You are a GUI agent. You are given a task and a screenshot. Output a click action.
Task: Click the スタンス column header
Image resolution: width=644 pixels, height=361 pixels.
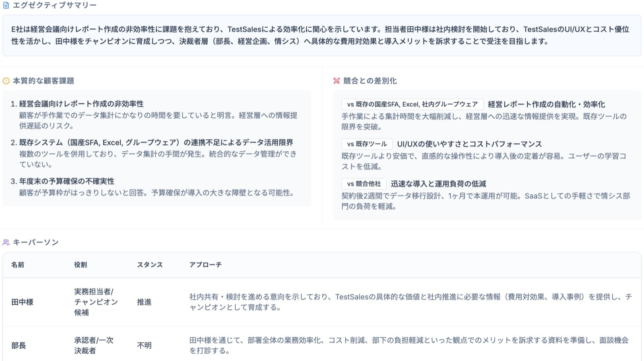coord(150,265)
